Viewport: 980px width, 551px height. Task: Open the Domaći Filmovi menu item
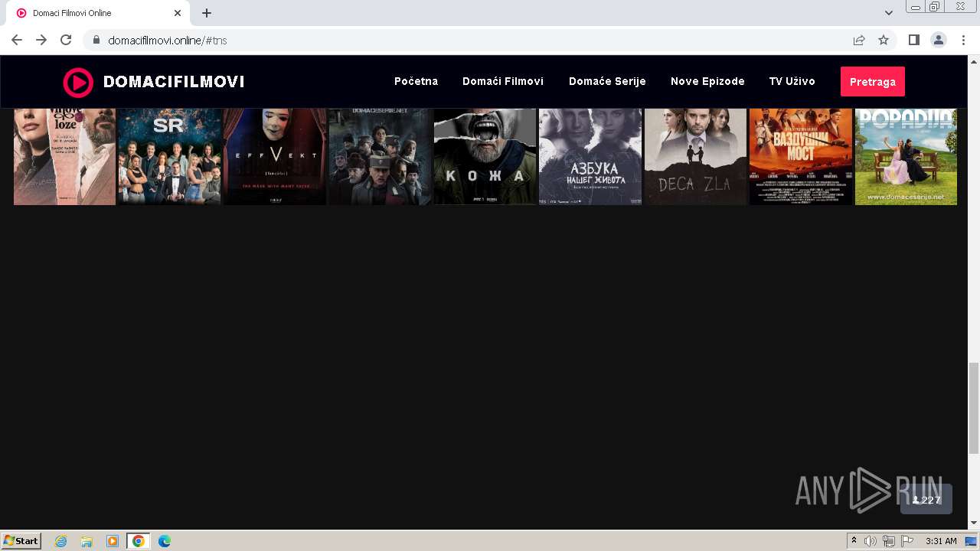pyautogui.click(x=503, y=81)
